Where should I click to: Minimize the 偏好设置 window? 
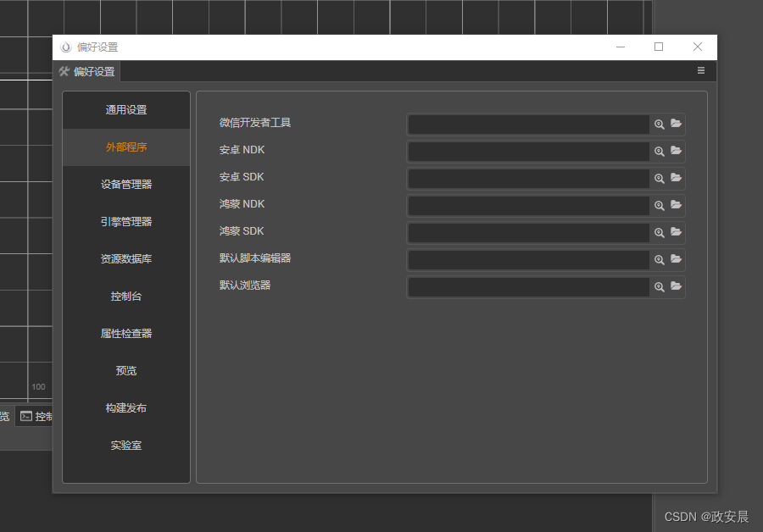(x=621, y=47)
